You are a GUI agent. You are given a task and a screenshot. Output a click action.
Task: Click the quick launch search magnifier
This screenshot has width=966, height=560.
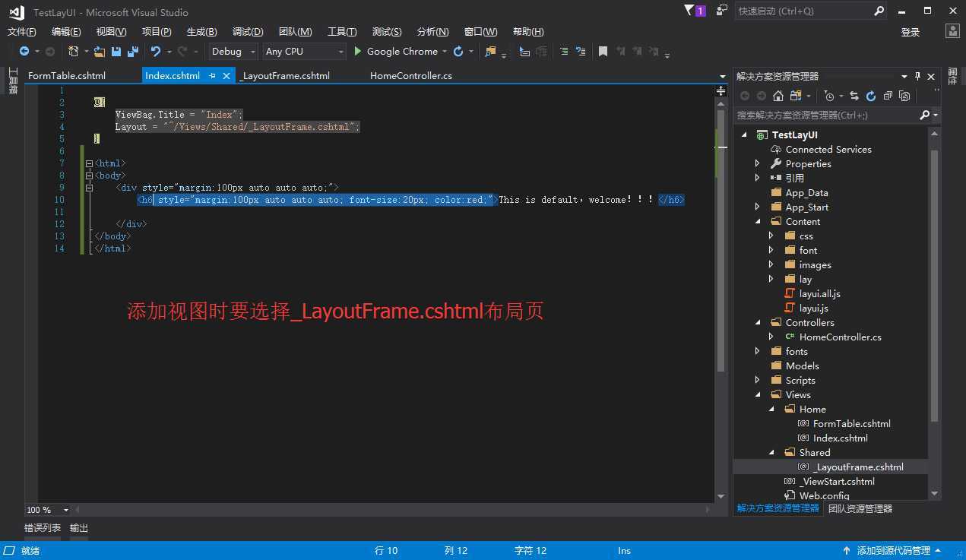click(879, 11)
